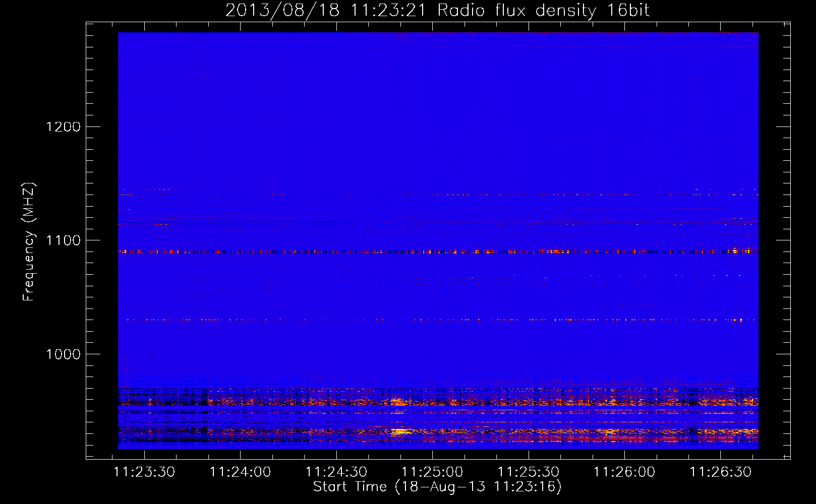The width and height of the screenshot is (816, 504).
Task: Click the "Frequency (MHZ)" axis label
Action: [29, 242]
